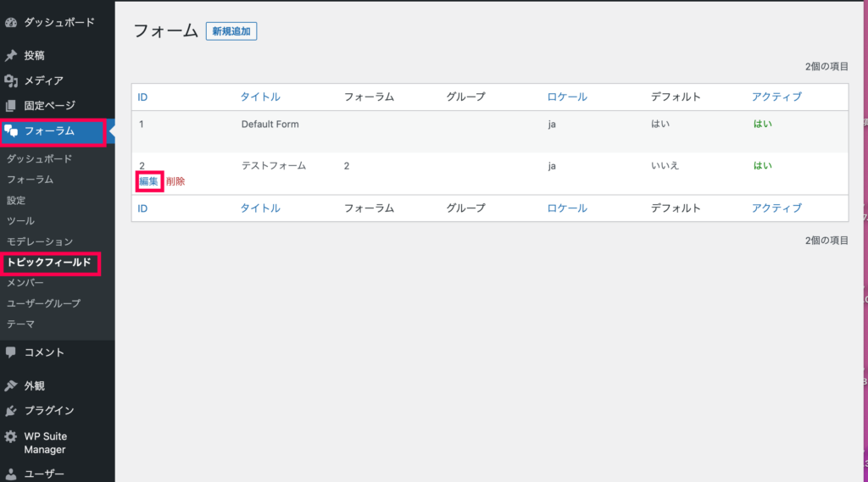The image size is (868, 482).
Task: Click the plug icon beside プラグイン
Action: [11, 411]
